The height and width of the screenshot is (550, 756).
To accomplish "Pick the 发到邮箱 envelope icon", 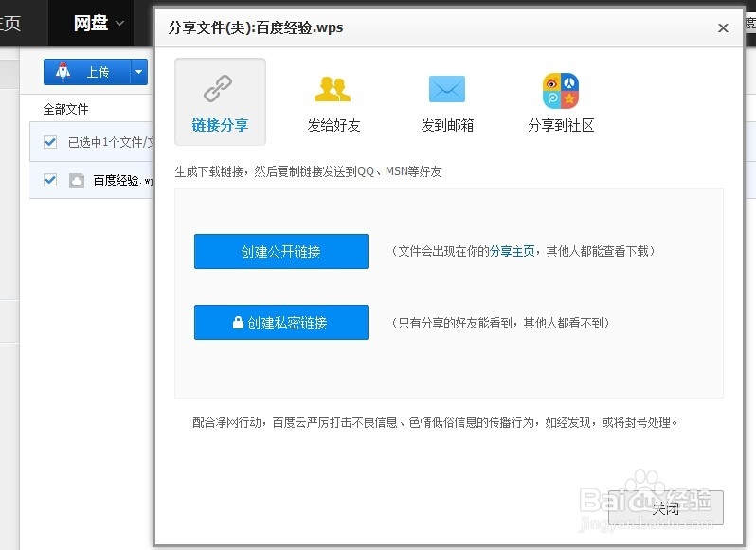I will [x=447, y=89].
